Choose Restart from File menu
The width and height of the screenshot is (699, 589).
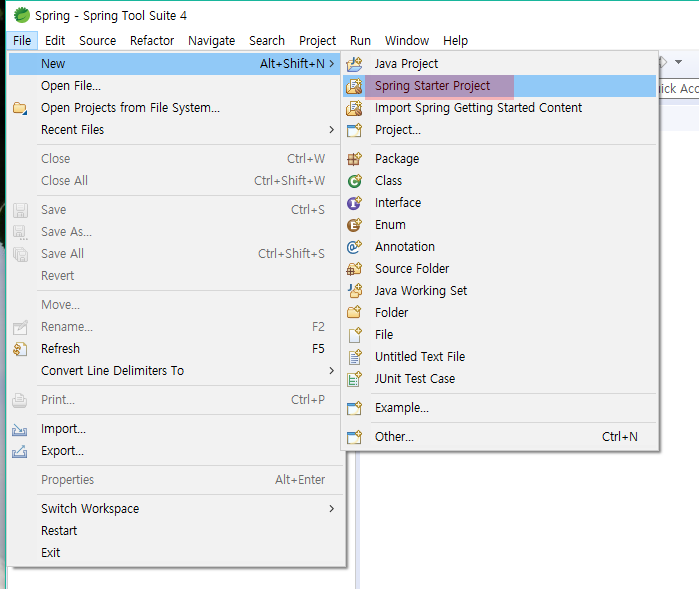tap(174, 531)
